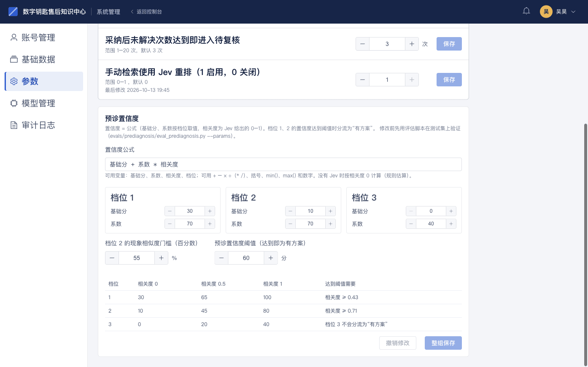Screen dimensions: 588x367
Task: Increase 档位 3 系数 with plus
Action: (x=451, y=224)
